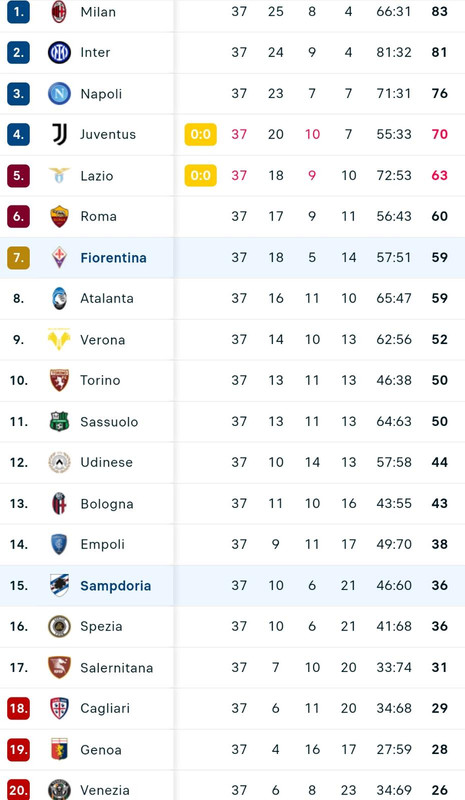Click the blue rank 1 badge

(x=18, y=11)
